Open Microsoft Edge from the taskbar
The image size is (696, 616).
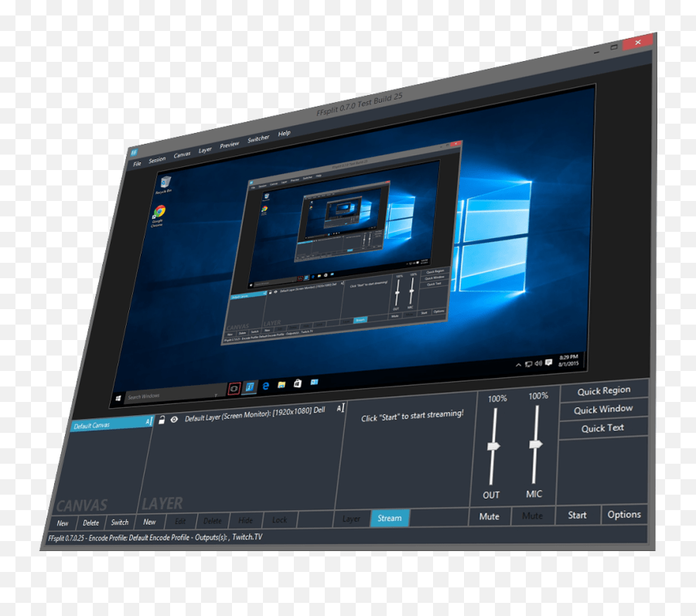click(x=265, y=384)
